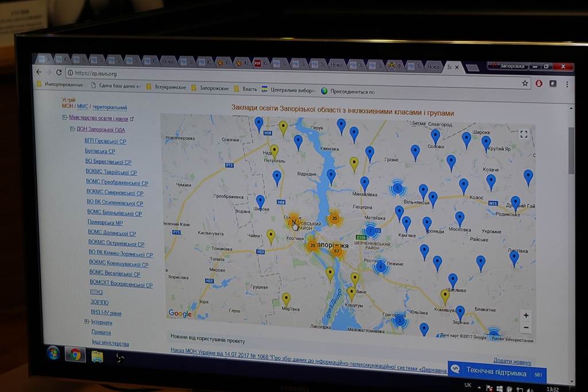Click the Приватні tree link
Viewport: 588px width, 392px height.
(101, 332)
